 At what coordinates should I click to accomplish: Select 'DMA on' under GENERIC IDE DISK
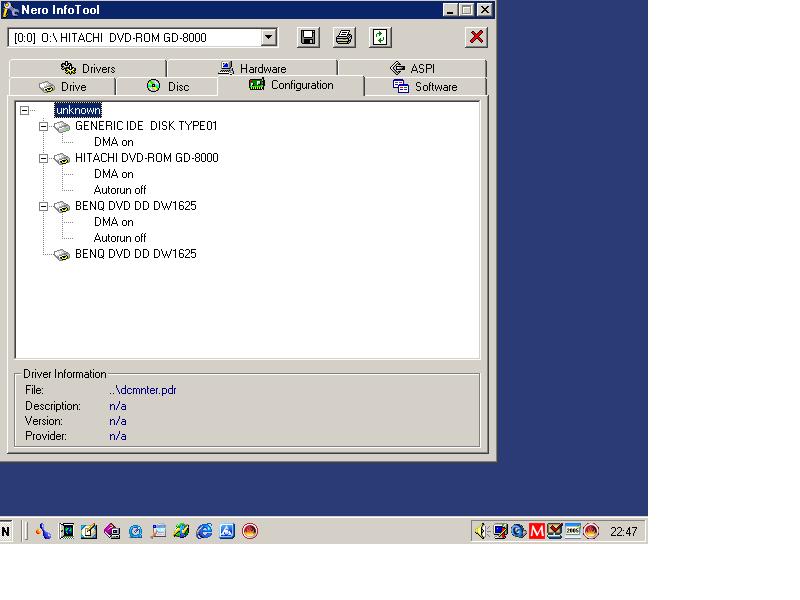(x=114, y=142)
